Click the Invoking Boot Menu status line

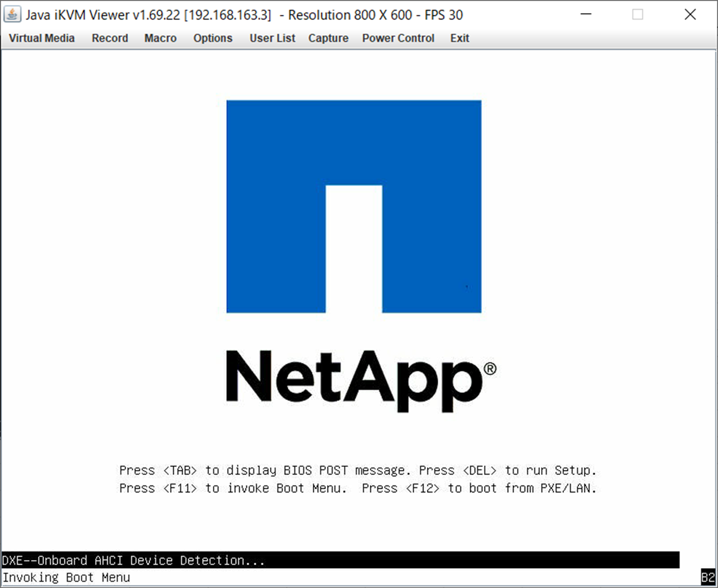point(66,578)
